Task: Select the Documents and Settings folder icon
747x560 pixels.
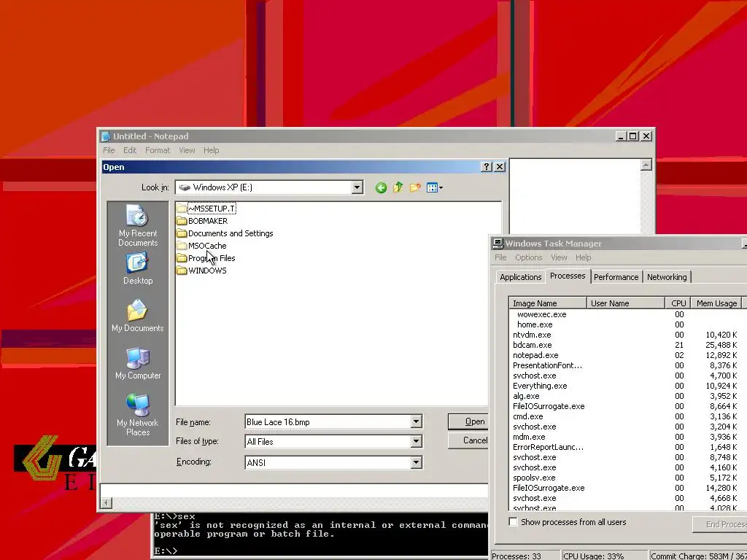Action: (182, 233)
